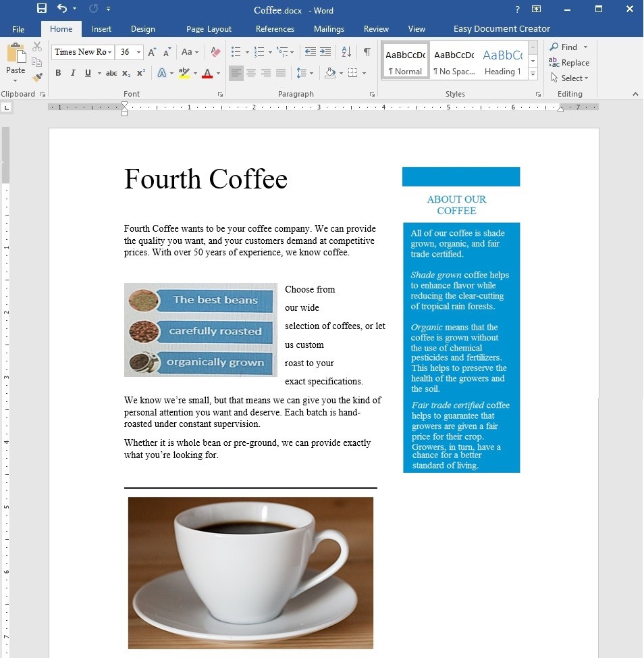Open Font Color palette dropdown arrow
This screenshot has height=658, width=644.
[219, 74]
